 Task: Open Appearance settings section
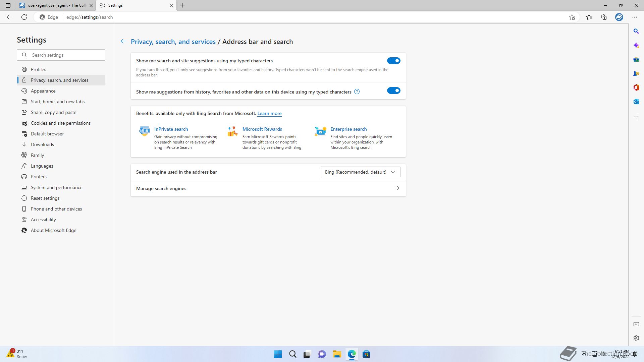pyautogui.click(x=61, y=91)
